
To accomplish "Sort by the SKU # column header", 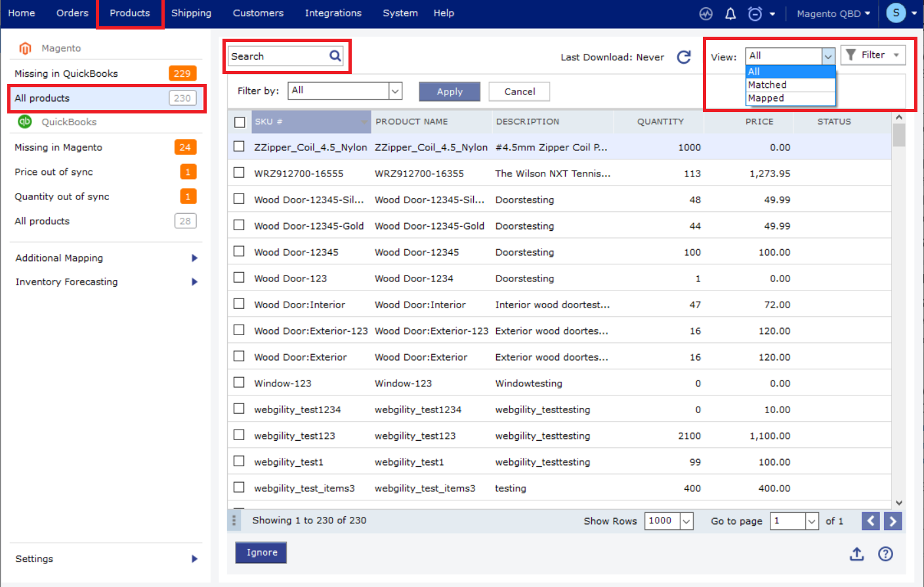I will tap(311, 122).
